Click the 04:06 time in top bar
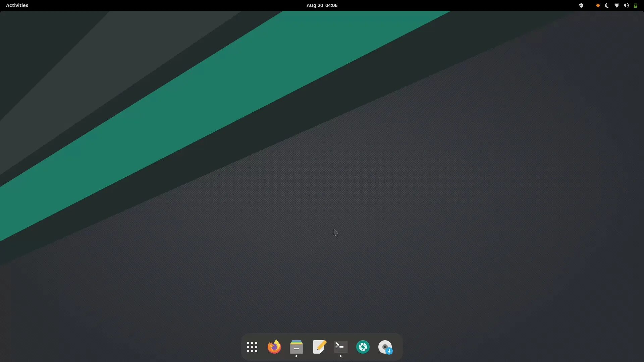This screenshot has width=644, height=362. (331, 5)
